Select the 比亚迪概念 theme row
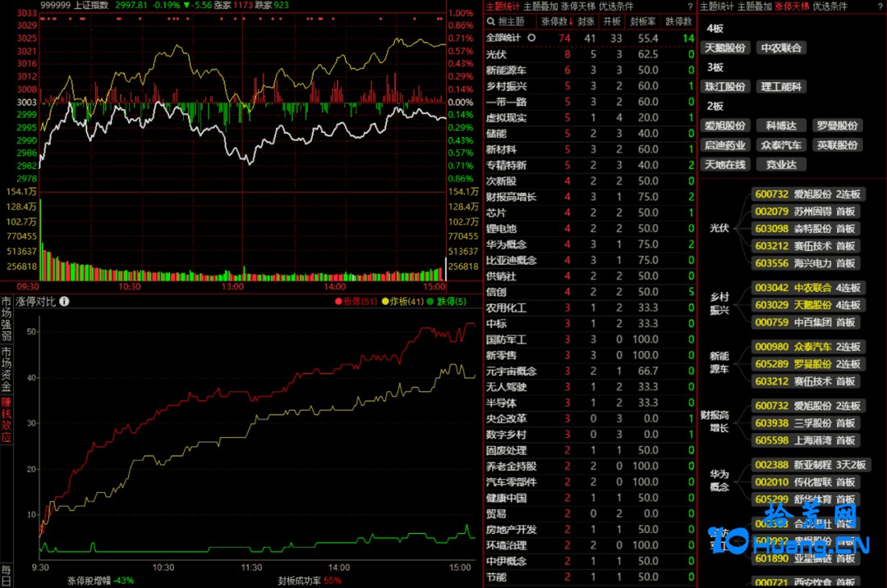The height and width of the screenshot is (588, 887). (590, 261)
